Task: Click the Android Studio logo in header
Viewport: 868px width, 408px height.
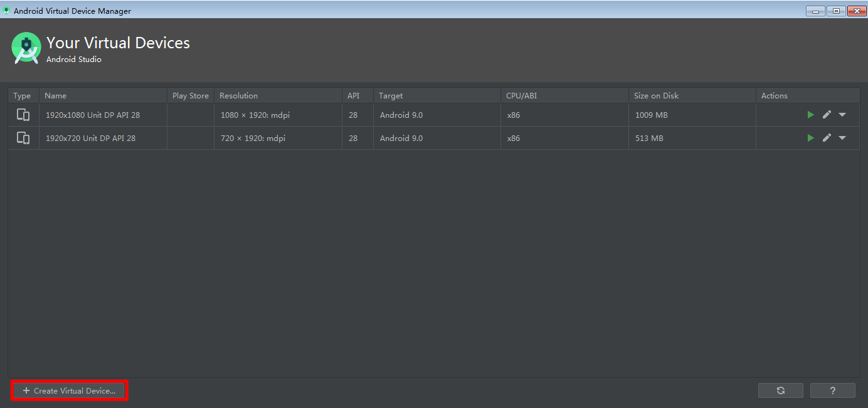Action: [x=26, y=48]
